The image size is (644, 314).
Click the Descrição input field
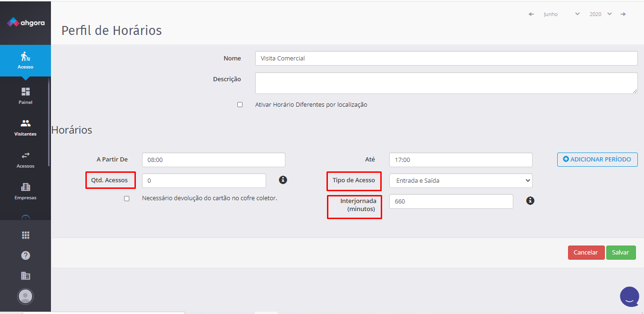[x=446, y=83]
